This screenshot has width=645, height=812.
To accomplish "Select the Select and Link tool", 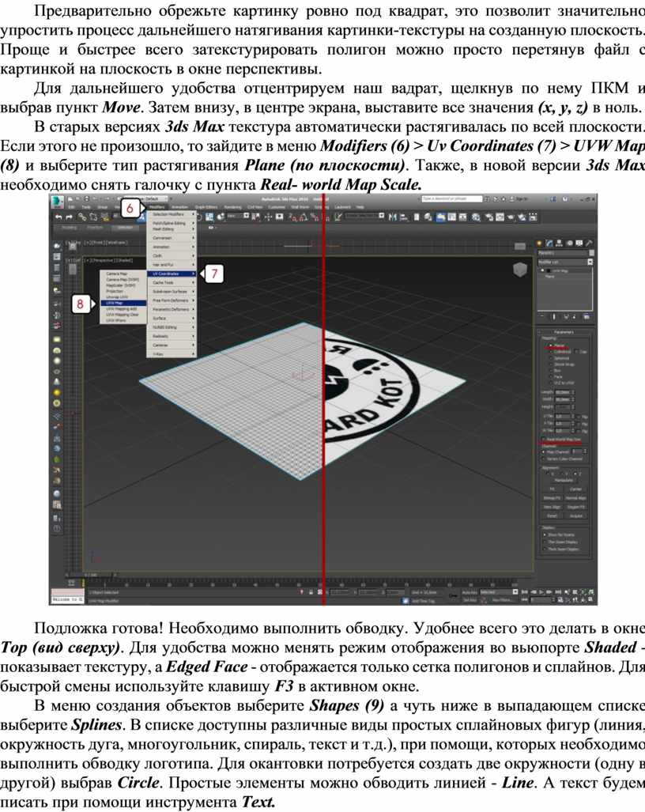I will click(83, 217).
